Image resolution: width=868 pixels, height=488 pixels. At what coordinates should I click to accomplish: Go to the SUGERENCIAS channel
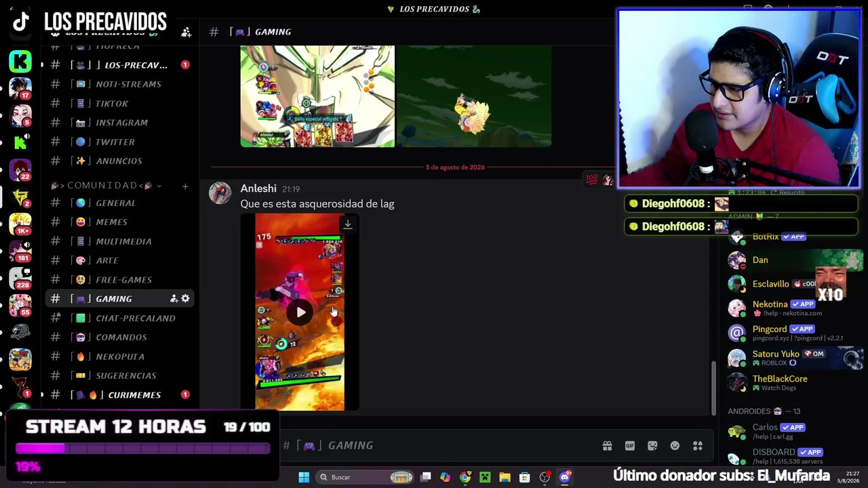(119, 375)
